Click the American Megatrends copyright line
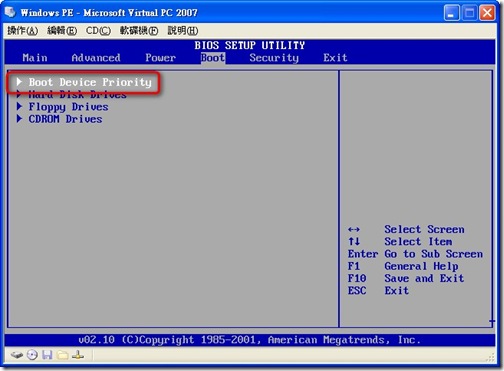This screenshot has width=504, height=371. [x=250, y=340]
